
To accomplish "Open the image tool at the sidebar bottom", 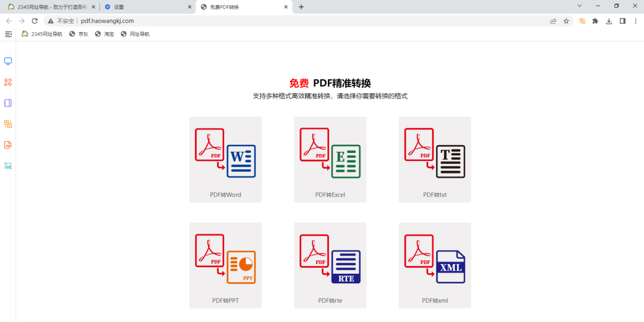I will [x=8, y=166].
